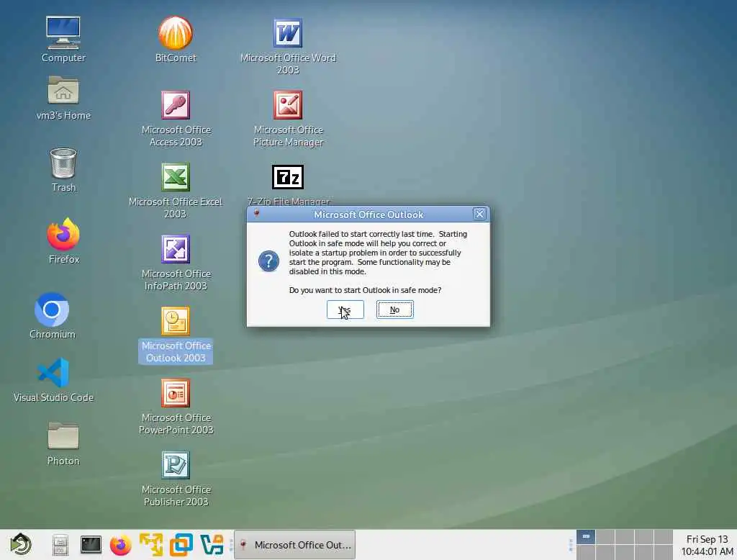Click Yes to start Outlook in safe mode
The image size is (737, 560).
click(x=345, y=310)
